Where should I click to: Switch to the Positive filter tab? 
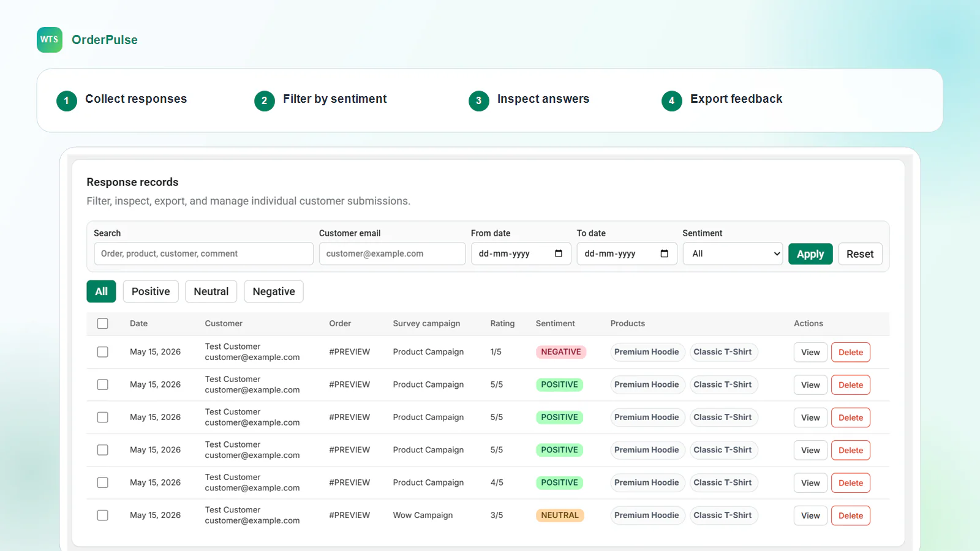click(151, 291)
